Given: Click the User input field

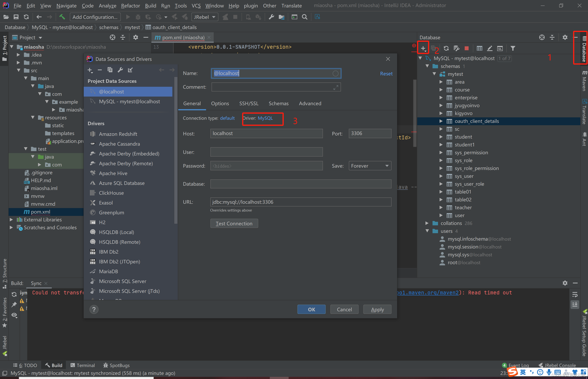Looking at the screenshot, I should (x=266, y=152).
